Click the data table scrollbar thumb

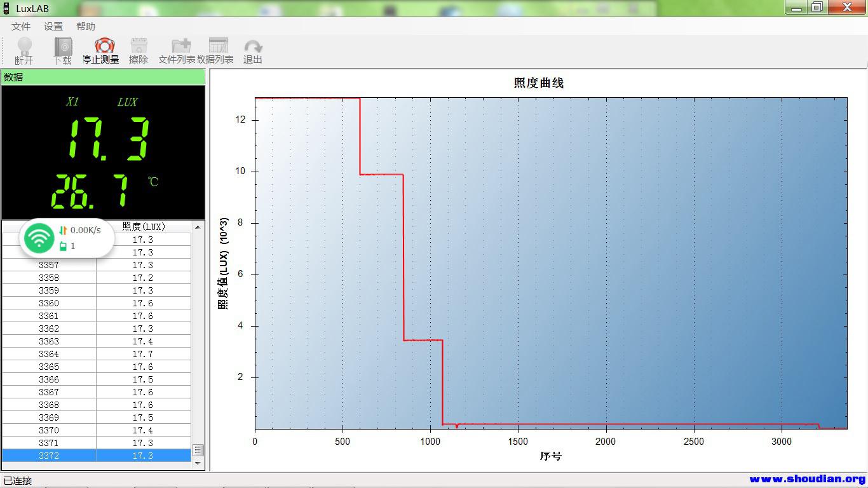coord(198,450)
